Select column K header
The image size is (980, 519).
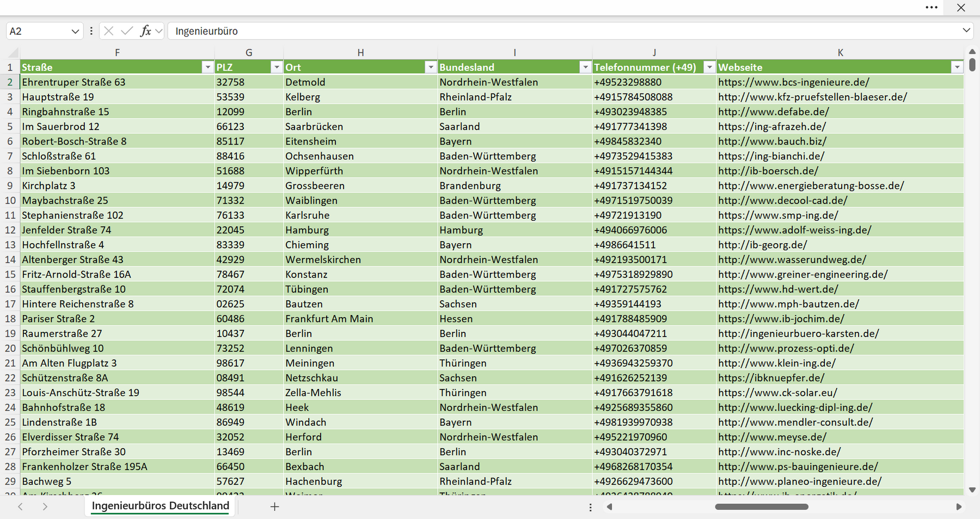840,53
